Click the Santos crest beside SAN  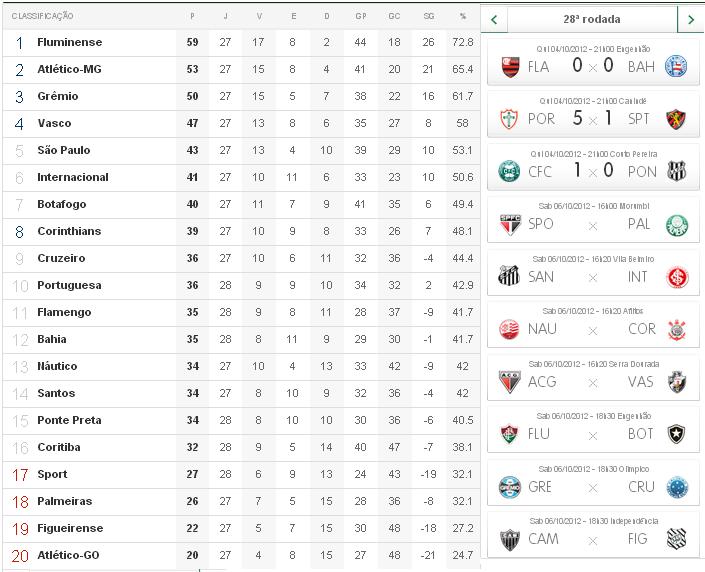point(510,277)
